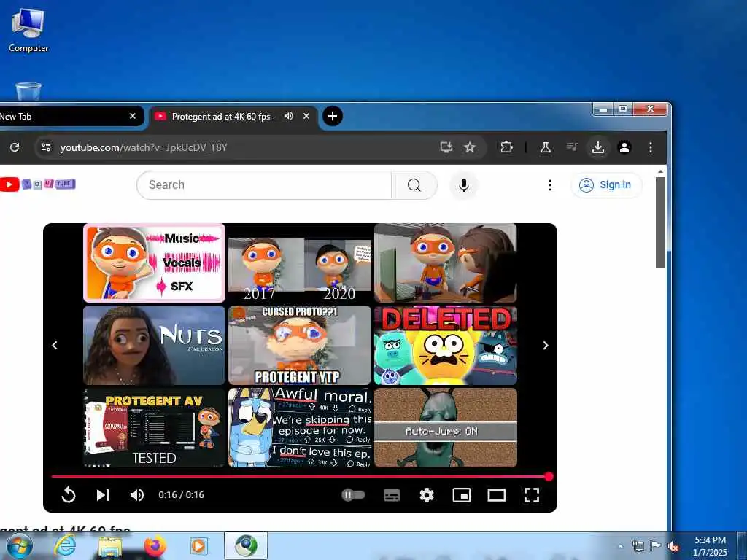Image resolution: width=747 pixels, height=560 pixels.
Task: Skip to the next video
Action: click(x=102, y=495)
